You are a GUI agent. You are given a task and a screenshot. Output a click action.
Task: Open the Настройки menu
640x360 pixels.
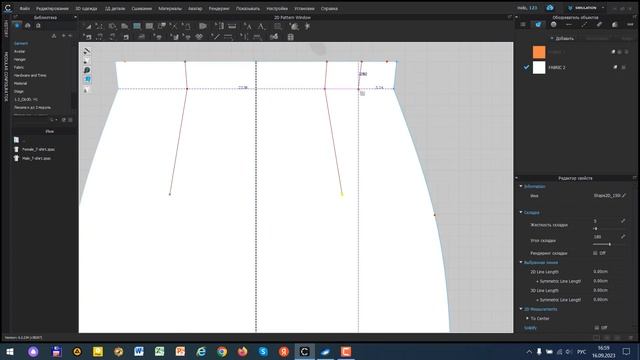[x=277, y=9]
